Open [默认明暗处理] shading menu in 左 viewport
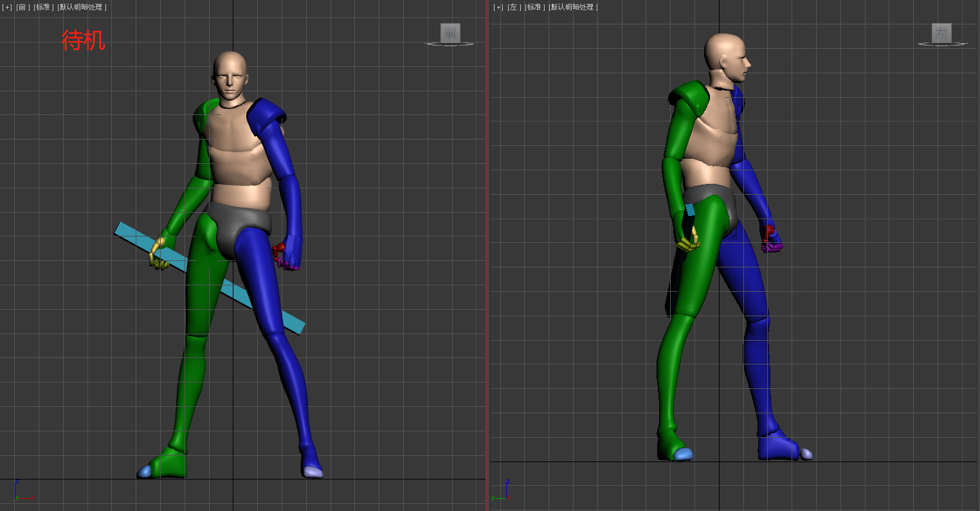 click(574, 7)
